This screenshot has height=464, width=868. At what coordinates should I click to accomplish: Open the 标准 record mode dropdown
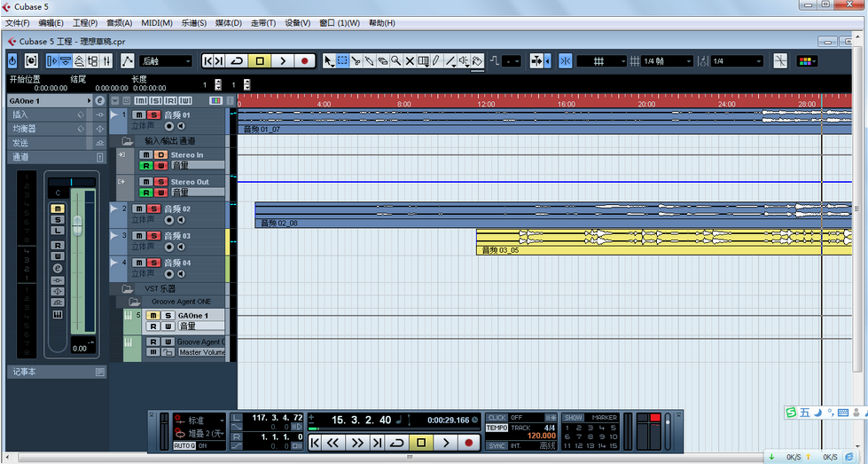pos(199,421)
